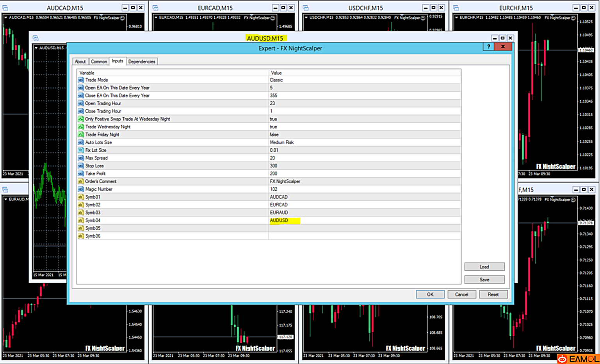Click the EURCHF,M15 window chart icon
The height and width of the screenshot is (364, 600).
point(456,8)
